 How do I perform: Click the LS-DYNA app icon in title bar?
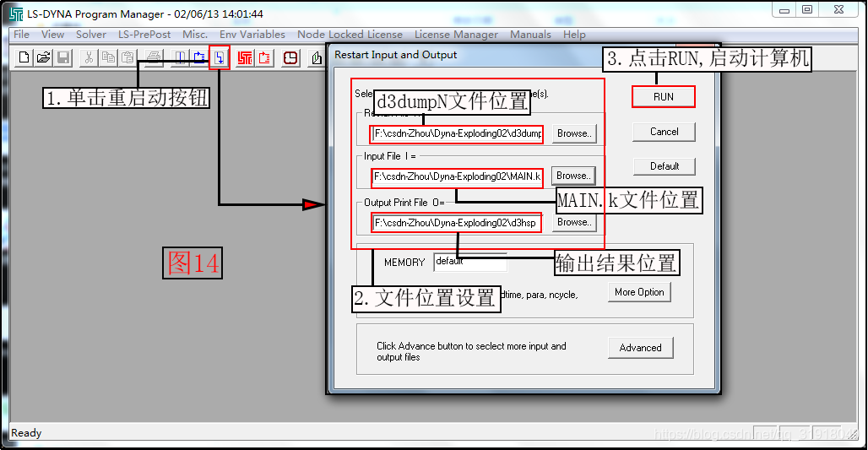point(17,14)
